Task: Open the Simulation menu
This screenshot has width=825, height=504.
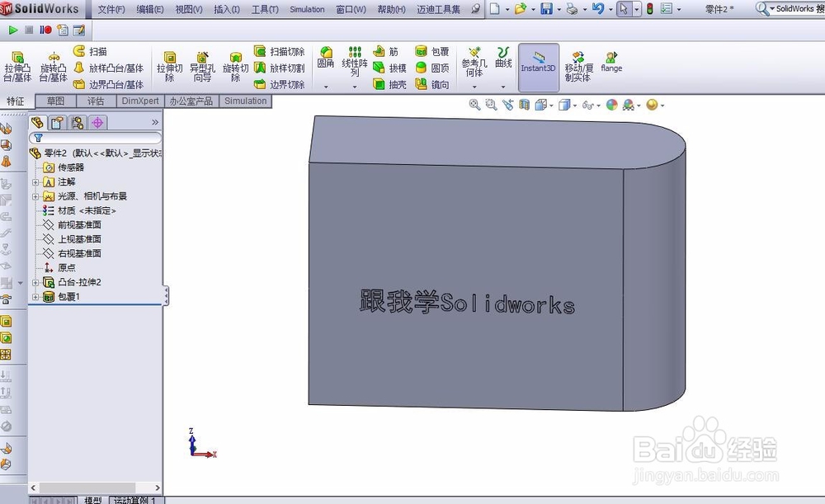Action: tap(307, 9)
